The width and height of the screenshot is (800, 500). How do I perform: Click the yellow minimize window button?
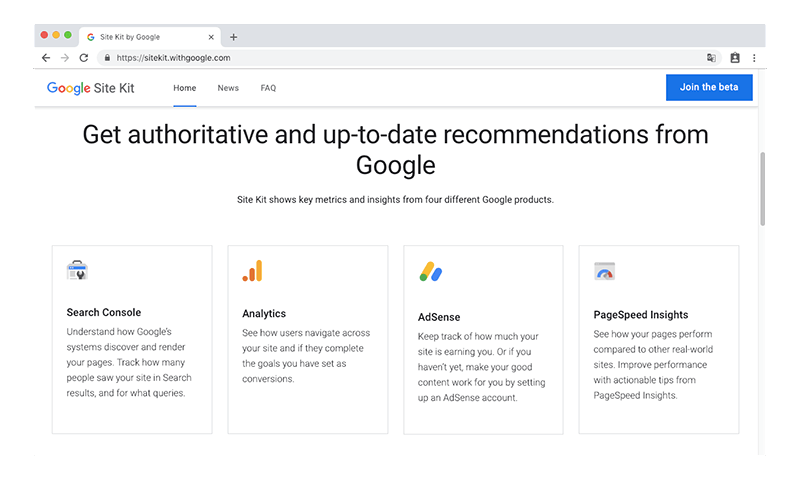pyautogui.click(x=56, y=35)
